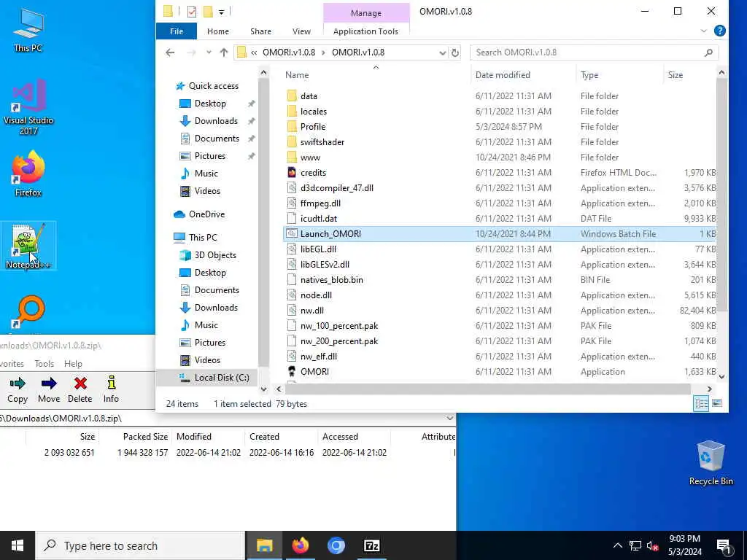The image size is (747, 560).
Task: Click the file list vertical scrollbar
Action: [721, 195]
